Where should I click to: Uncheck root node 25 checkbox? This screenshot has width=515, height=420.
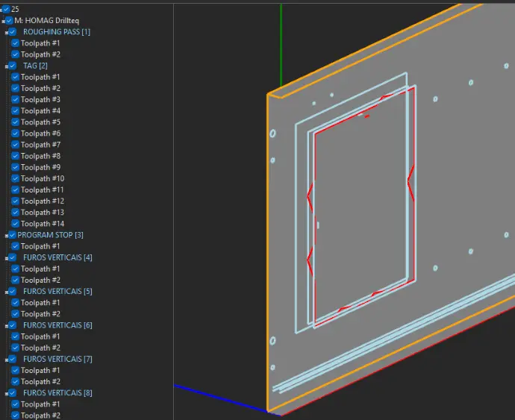pyautogui.click(x=6, y=9)
